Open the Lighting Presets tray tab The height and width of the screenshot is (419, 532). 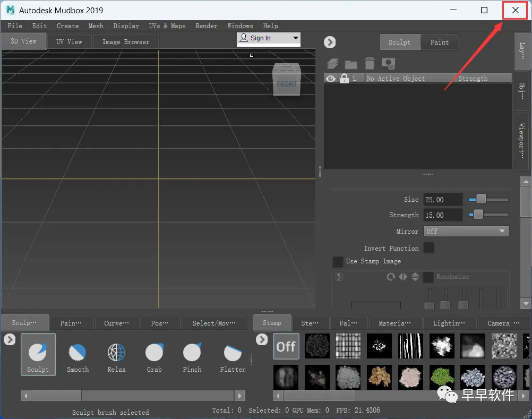pos(449,323)
